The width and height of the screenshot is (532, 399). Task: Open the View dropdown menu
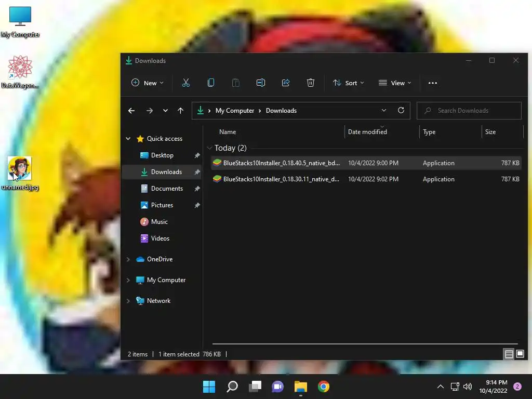tap(395, 83)
